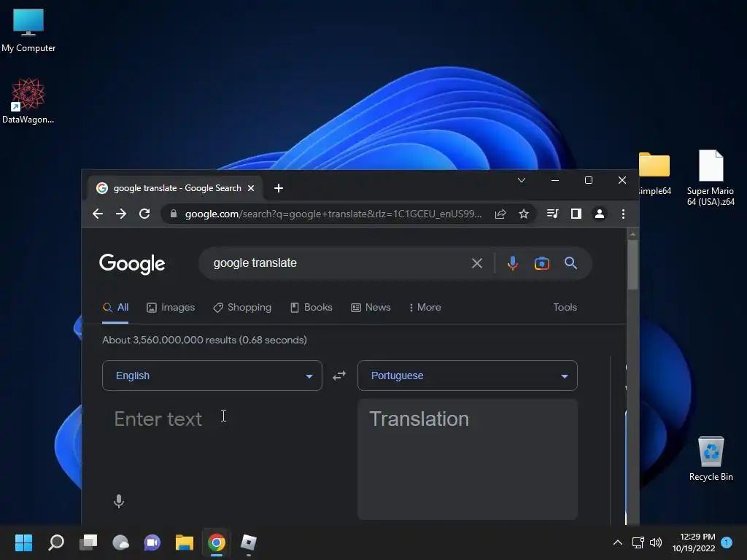
Task: Click the Google logo
Action: pyautogui.click(x=132, y=264)
